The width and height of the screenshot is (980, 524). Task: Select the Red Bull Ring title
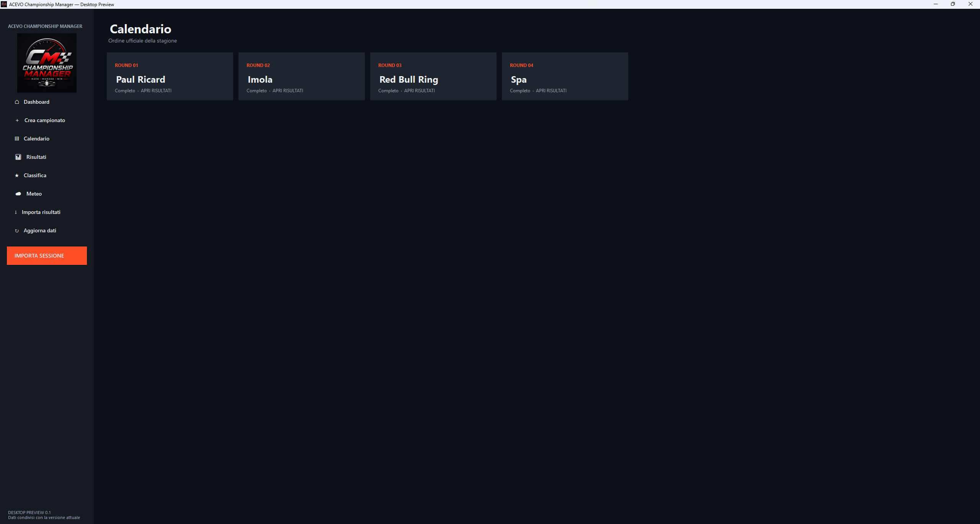point(408,80)
